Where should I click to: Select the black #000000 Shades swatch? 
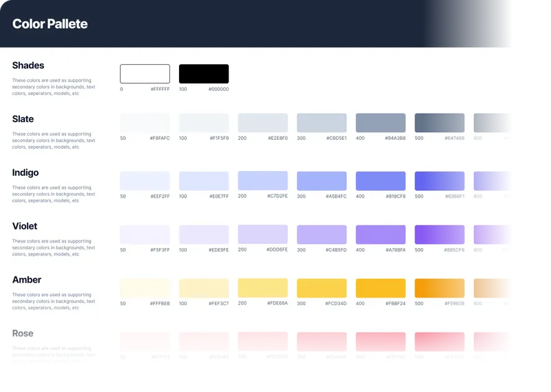point(204,74)
